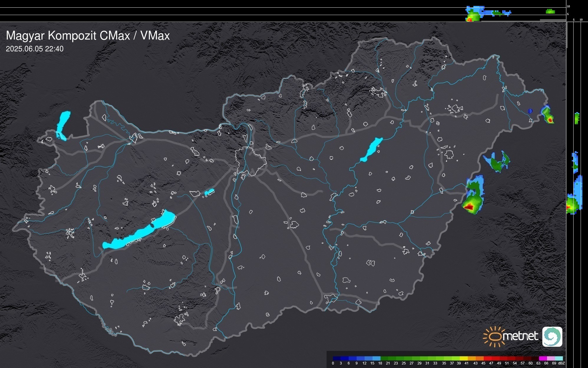Screen dimensions: 588x368
Task: Click the yellow 39 dBZ legend swatch
Action: pyautogui.click(x=464, y=359)
